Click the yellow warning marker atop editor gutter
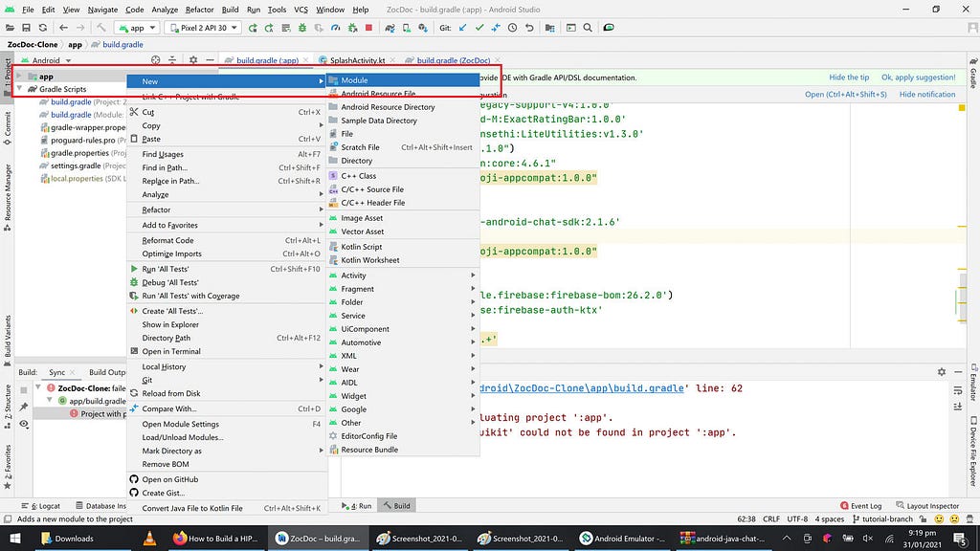The height and width of the screenshot is (551, 980). (x=961, y=108)
